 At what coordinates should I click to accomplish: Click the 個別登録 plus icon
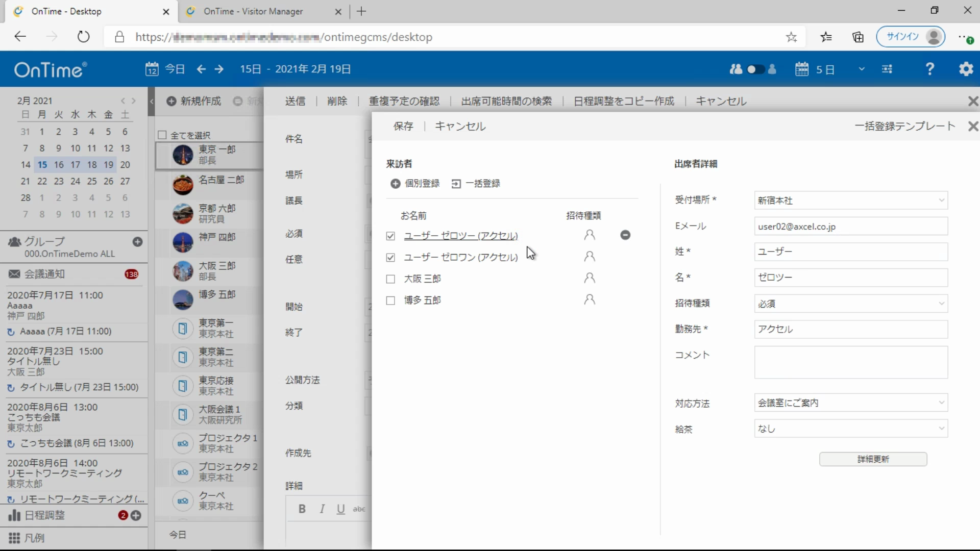(395, 184)
